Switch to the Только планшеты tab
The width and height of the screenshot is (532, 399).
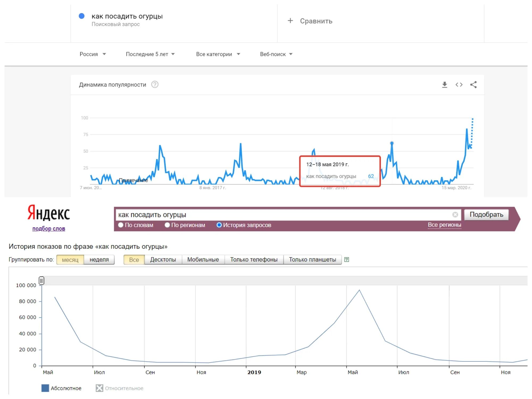click(x=313, y=260)
